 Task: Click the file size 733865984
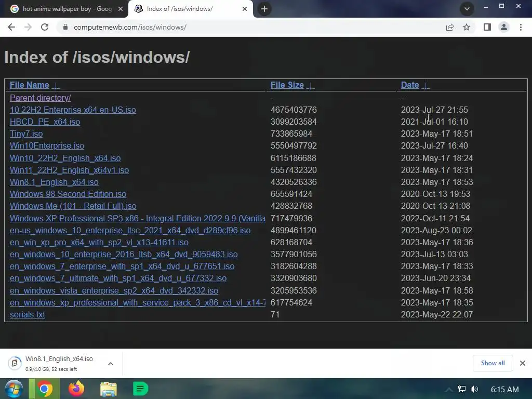[291, 134]
